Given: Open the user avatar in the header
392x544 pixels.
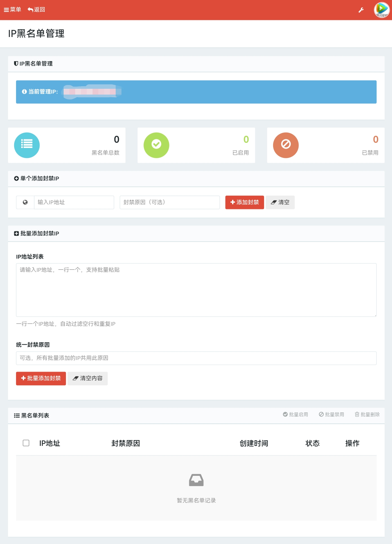Looking at the screenshot, I should tap(382, 10).
